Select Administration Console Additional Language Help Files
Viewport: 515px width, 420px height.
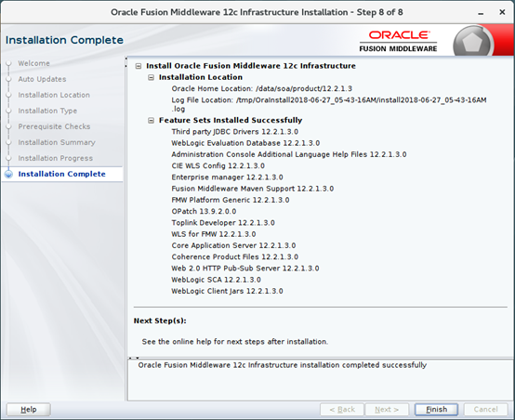pyautogui.click(x=289, y=154)
